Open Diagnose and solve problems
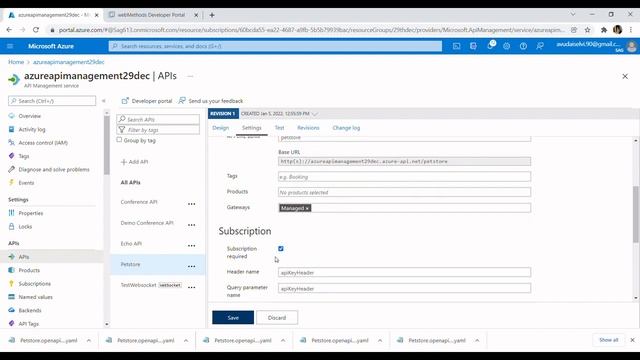640x360 pixels. point(54,169)
